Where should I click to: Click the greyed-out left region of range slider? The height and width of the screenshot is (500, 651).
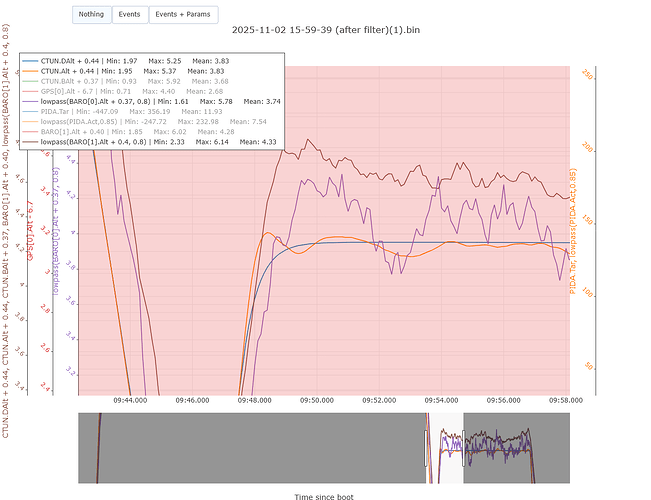[250, 443]
